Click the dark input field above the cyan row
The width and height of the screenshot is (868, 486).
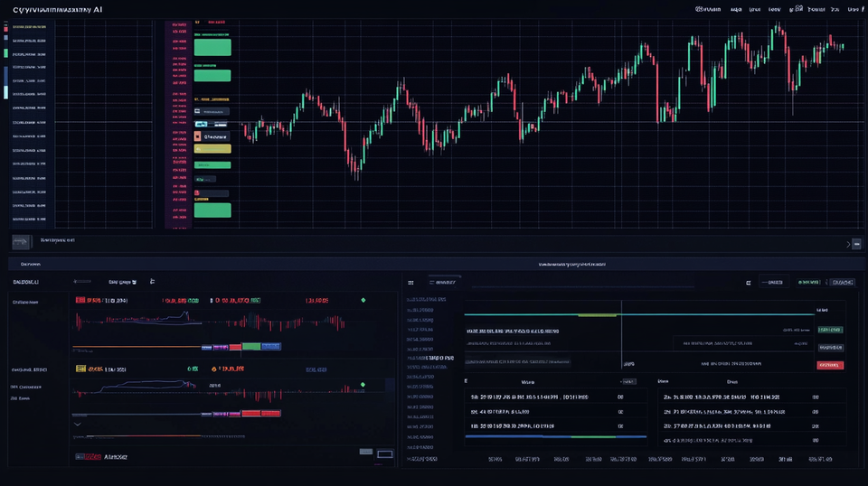[x=212, y=112]
